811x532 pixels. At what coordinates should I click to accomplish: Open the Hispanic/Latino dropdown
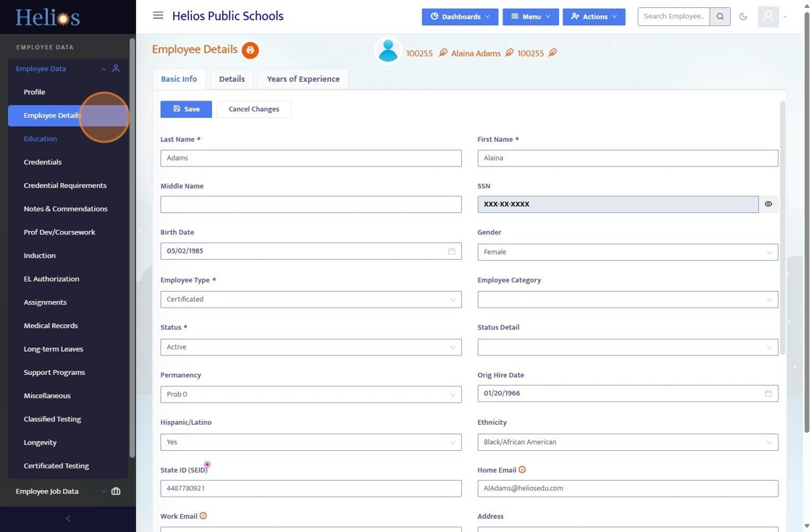[x=311, y=442]
